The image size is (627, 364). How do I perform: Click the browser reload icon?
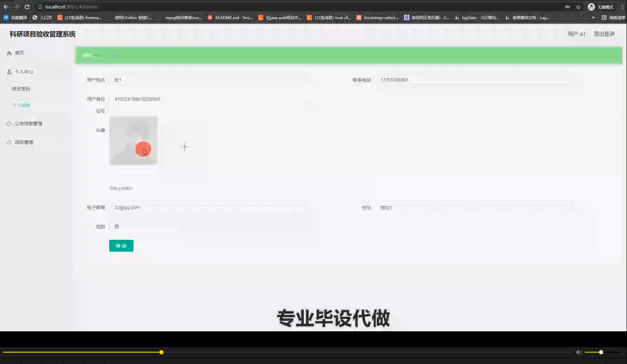27,7
